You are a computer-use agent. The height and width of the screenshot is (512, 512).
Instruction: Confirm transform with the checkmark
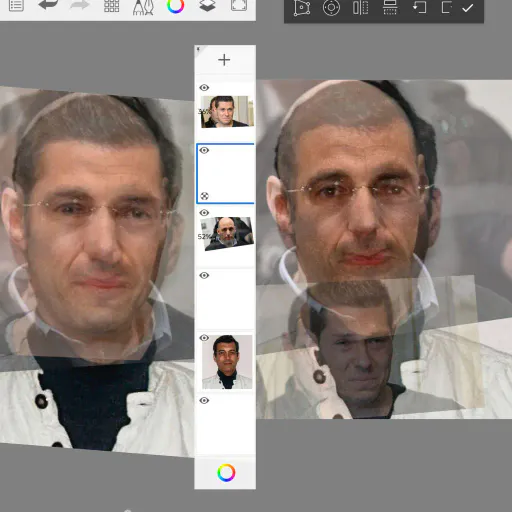tap(468, 8)
